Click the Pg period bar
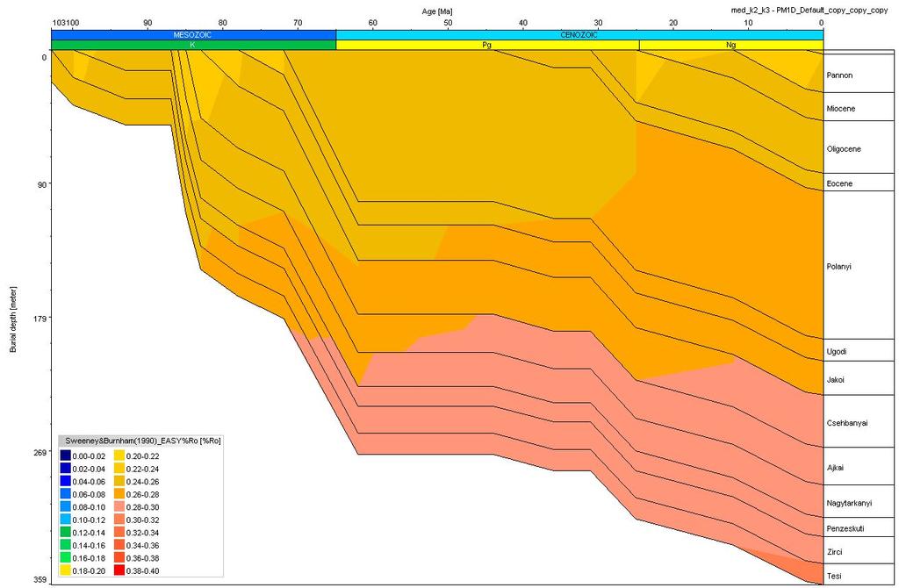 click(x=487, y=45)
